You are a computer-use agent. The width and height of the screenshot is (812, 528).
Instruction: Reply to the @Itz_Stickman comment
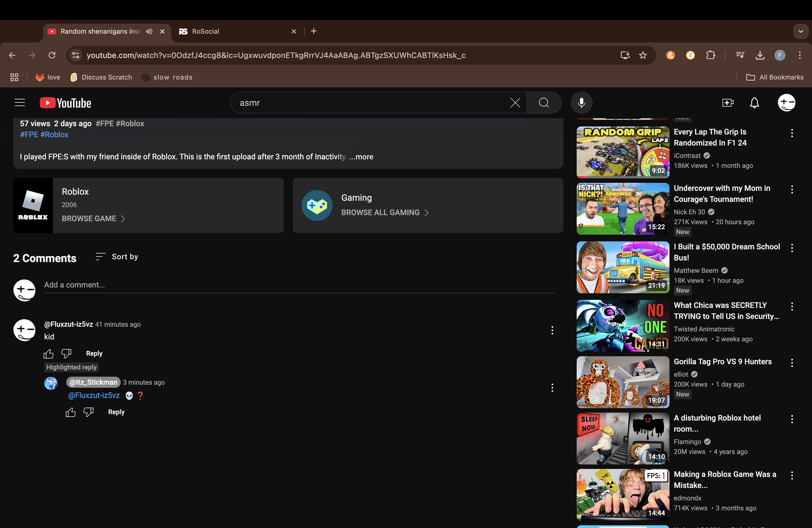click(x=116, y=412)
